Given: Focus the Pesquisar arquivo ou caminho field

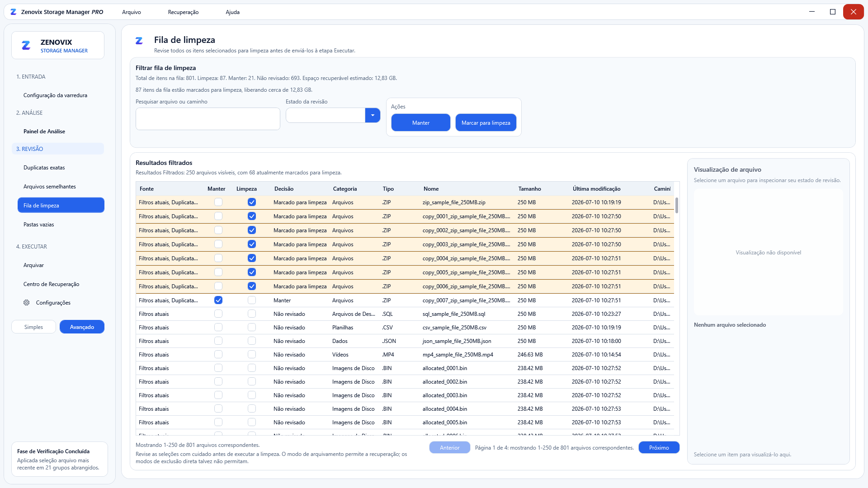Looking at the screenshot, I should [208, 119].
